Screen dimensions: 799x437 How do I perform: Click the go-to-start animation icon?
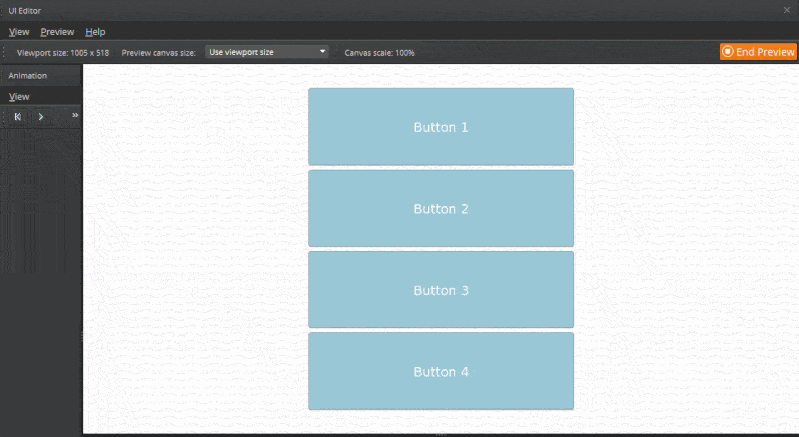(x=18, y=116)
